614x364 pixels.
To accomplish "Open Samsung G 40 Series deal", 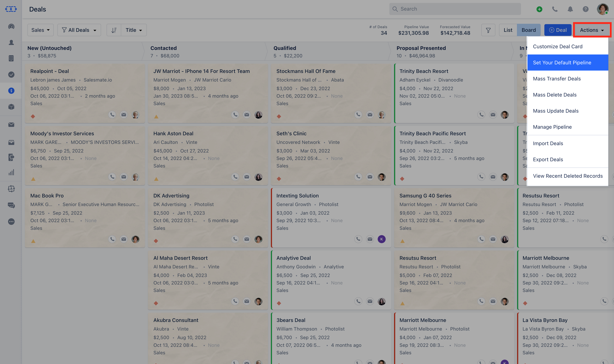I will point(425,196).
